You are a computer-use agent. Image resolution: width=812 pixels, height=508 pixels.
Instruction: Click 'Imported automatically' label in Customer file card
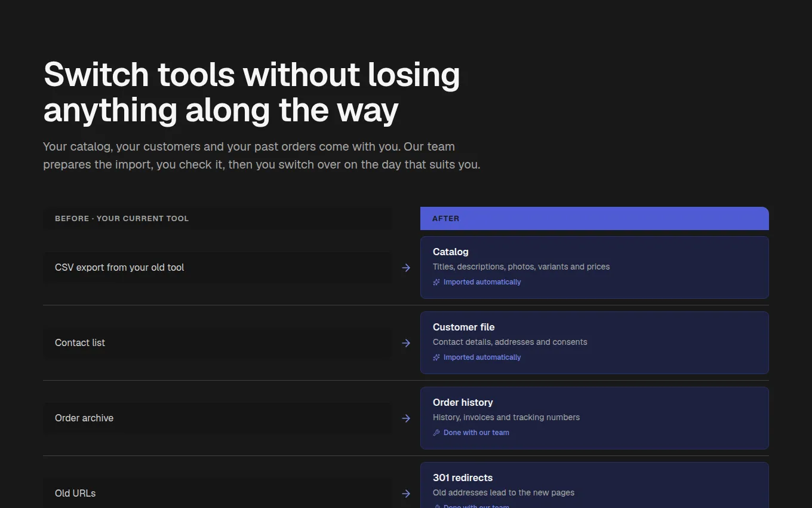tap(482, 357)
